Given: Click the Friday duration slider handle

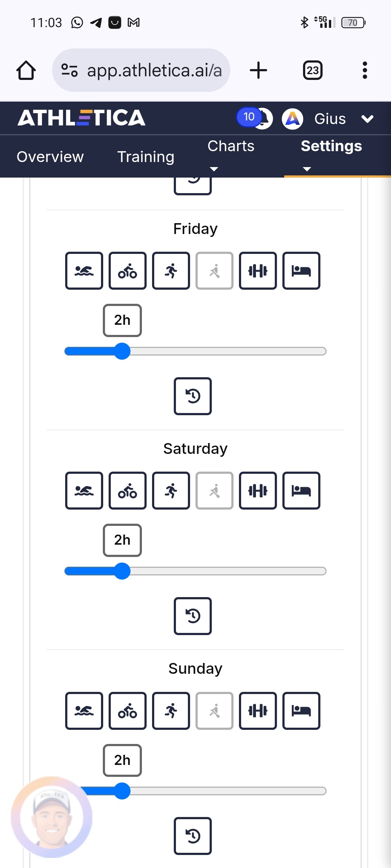Looking at the screenshot, I should tap(122, 351).
